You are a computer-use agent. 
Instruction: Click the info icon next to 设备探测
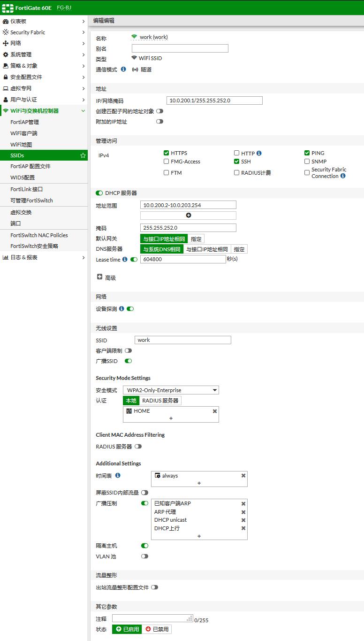pos(121,309)
